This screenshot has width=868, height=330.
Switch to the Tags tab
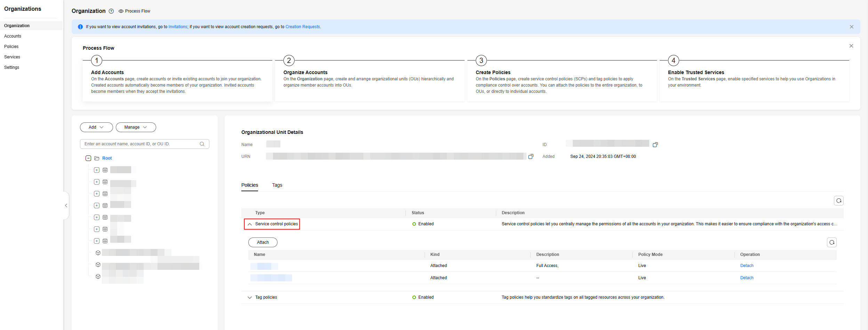coord(277,185)
